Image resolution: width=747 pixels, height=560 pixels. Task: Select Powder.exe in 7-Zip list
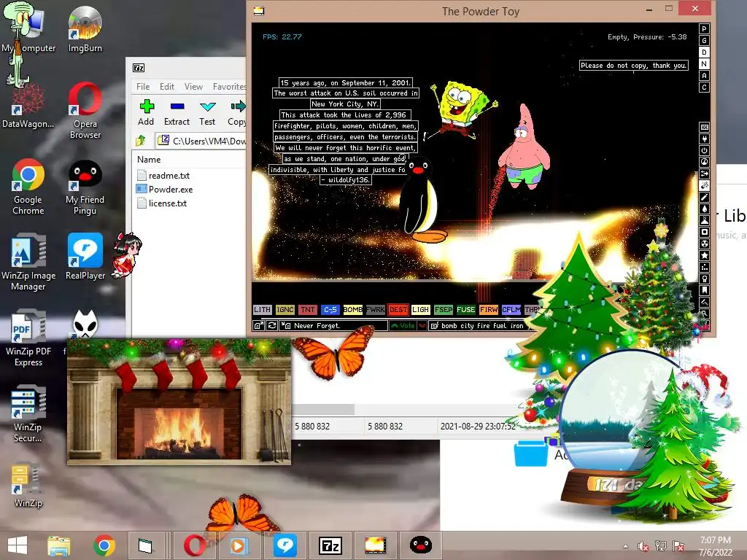(165, 190)
